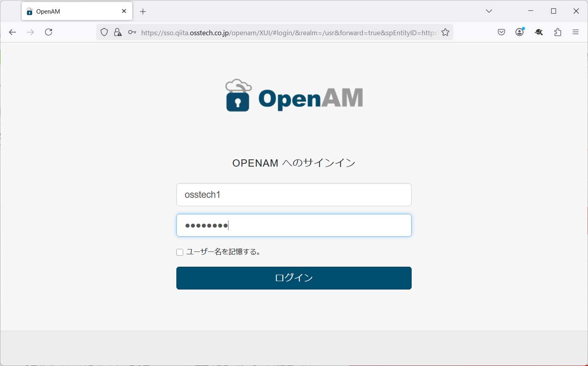Save the page to Pocket
The width and height of the screenshot is (588, 366).
coord(501,32)
